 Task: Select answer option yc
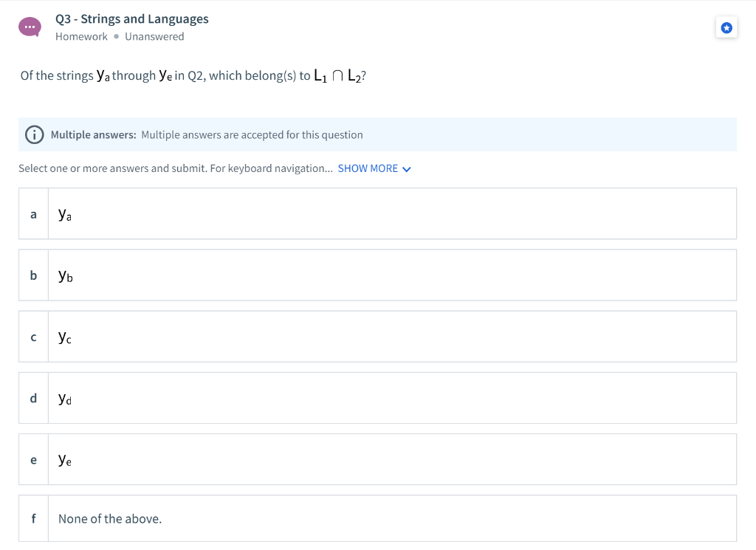click(x=377, y=337)
